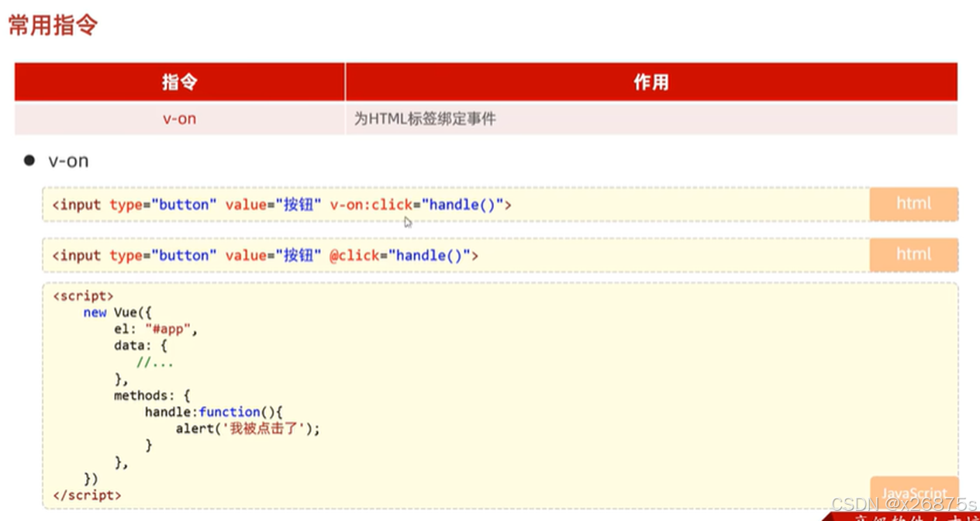Screen dimensions: 980x521
Task: Select the 指令 column header
Action: tap(180, 82)
